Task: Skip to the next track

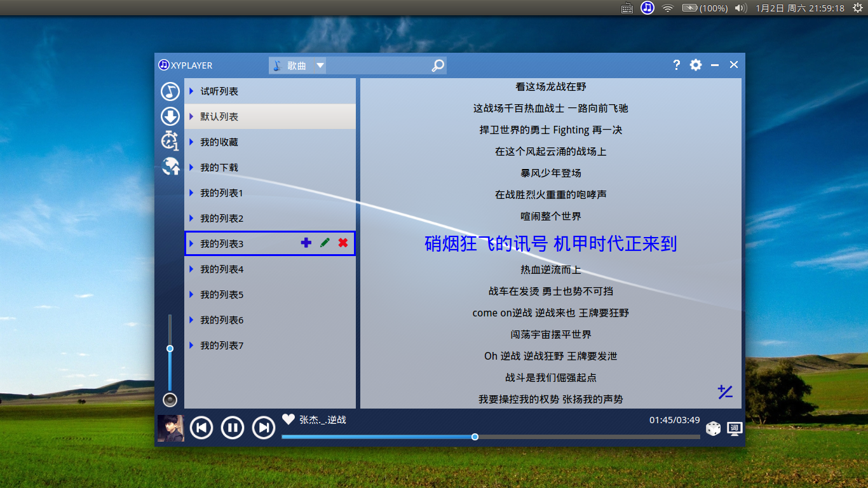Action: [x=264, y=428]
